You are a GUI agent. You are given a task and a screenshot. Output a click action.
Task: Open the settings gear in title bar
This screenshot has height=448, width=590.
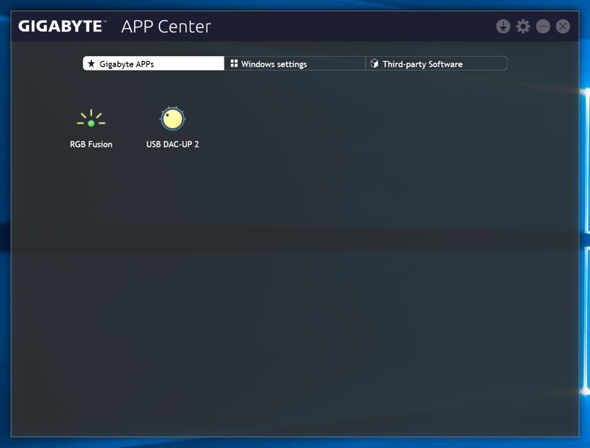point(523,27)
